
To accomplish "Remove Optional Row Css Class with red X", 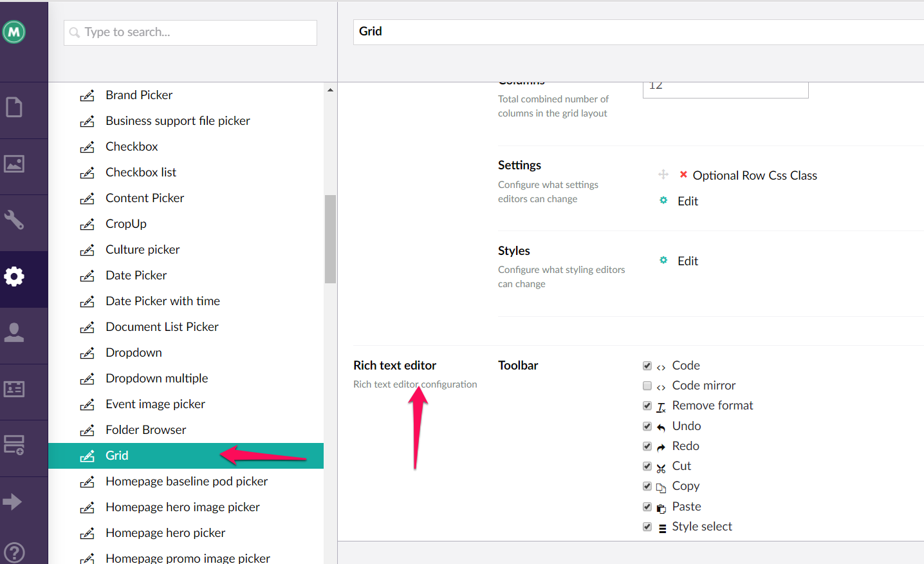I will point(683,174).
